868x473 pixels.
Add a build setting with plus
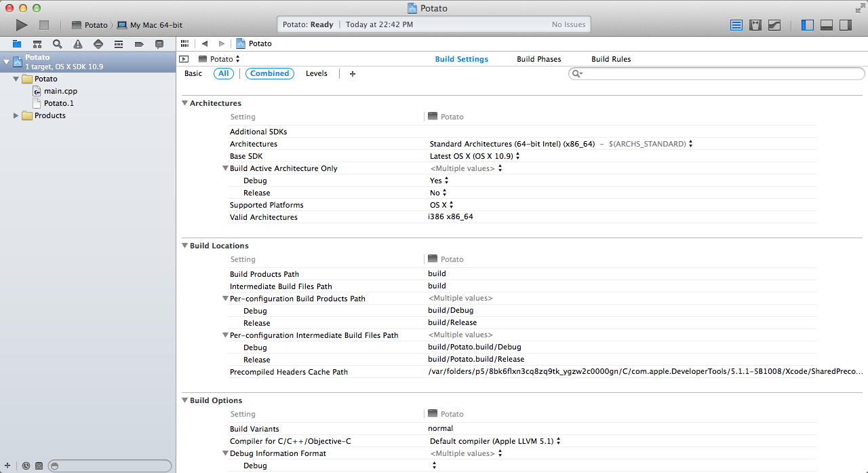tap(353, 73)
